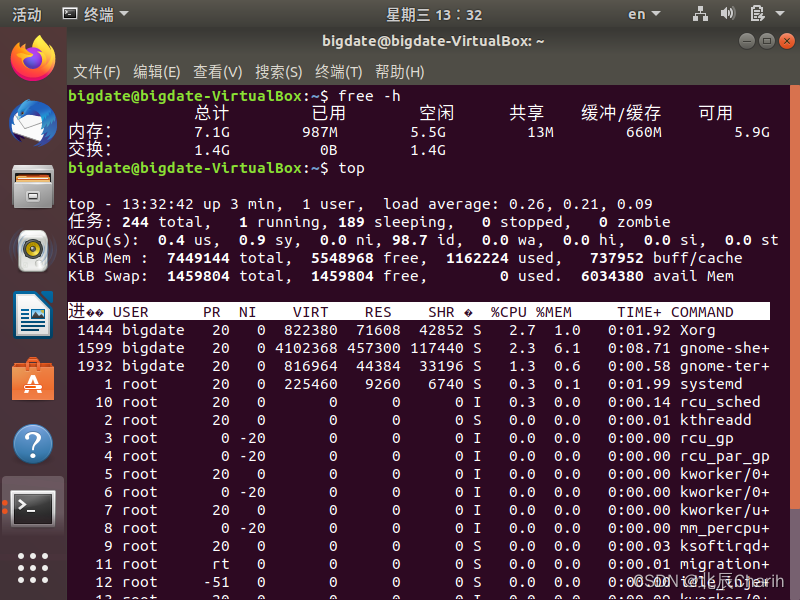This screenshot has height=600, width=800.
Task: Click the rcu_sched process command
Action: pos(720,402)
